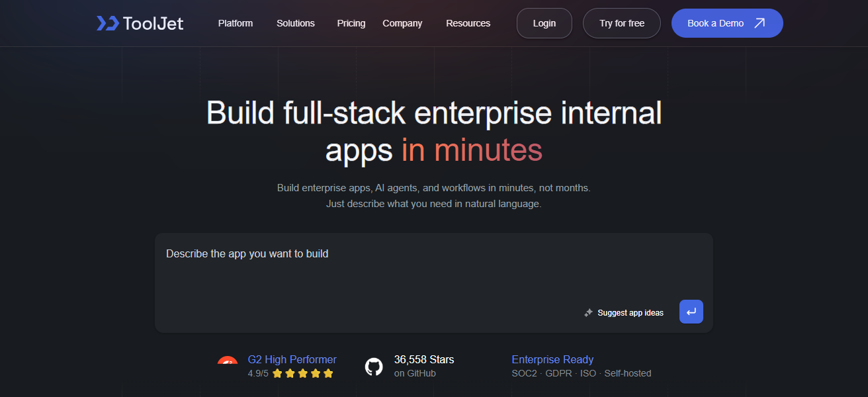868x397 pixels.
Task: Open the Resources menu
Action: (x=468, y=23)
